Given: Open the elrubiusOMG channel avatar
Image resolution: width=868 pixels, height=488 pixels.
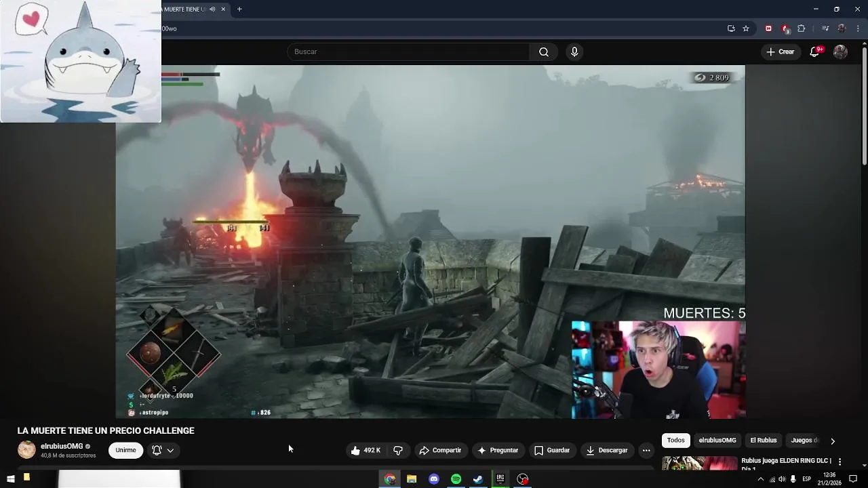Looking at the screenshot, I should click(26, 450).
